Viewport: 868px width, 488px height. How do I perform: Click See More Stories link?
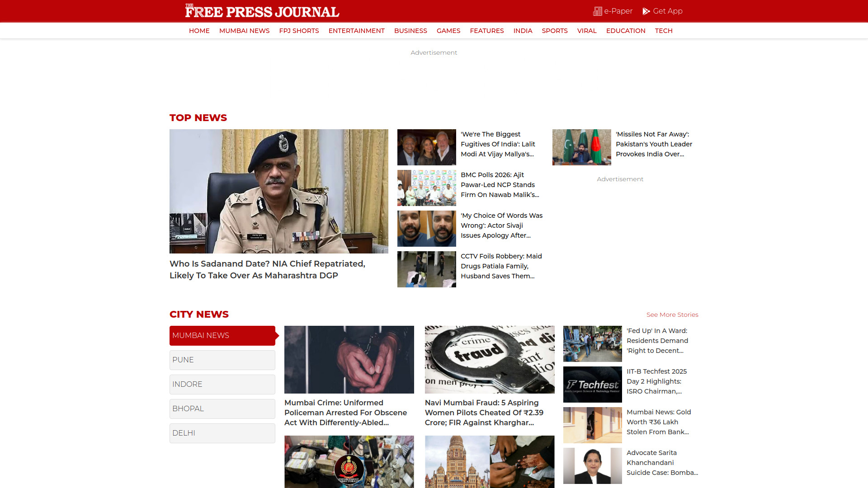coord(672,315)
